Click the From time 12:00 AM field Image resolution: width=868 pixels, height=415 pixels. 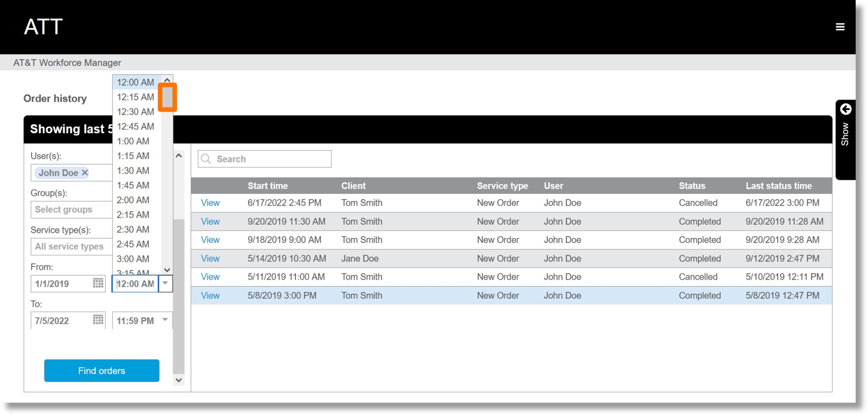135,283
